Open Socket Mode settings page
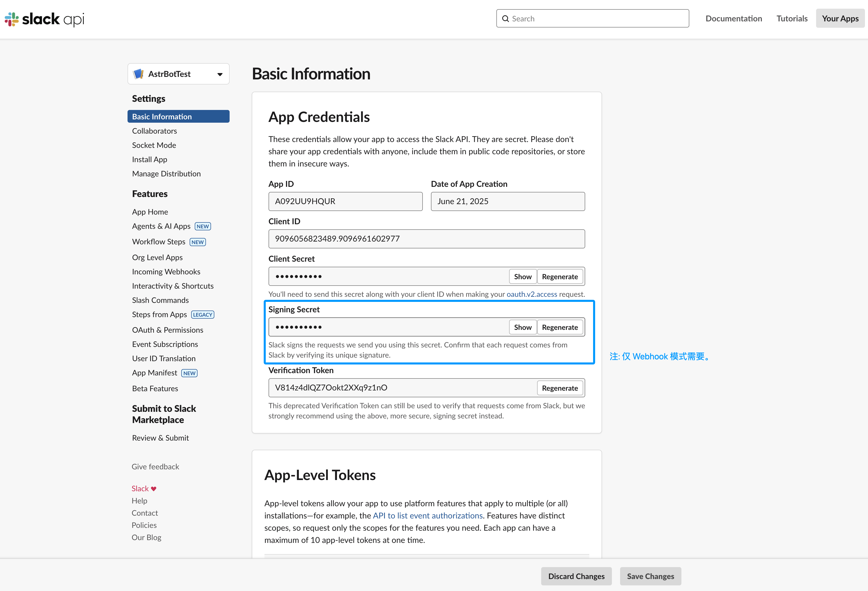 [154, 145]
